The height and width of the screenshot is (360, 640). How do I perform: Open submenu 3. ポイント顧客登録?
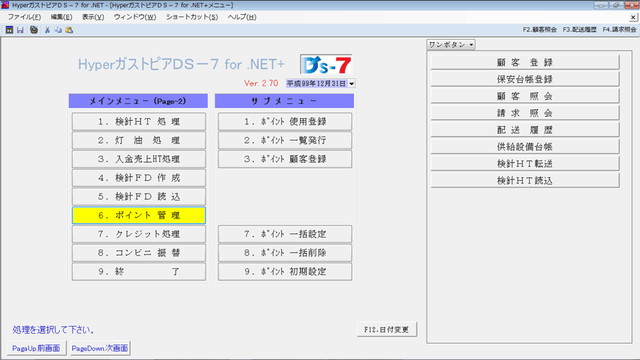pos(285,159)
